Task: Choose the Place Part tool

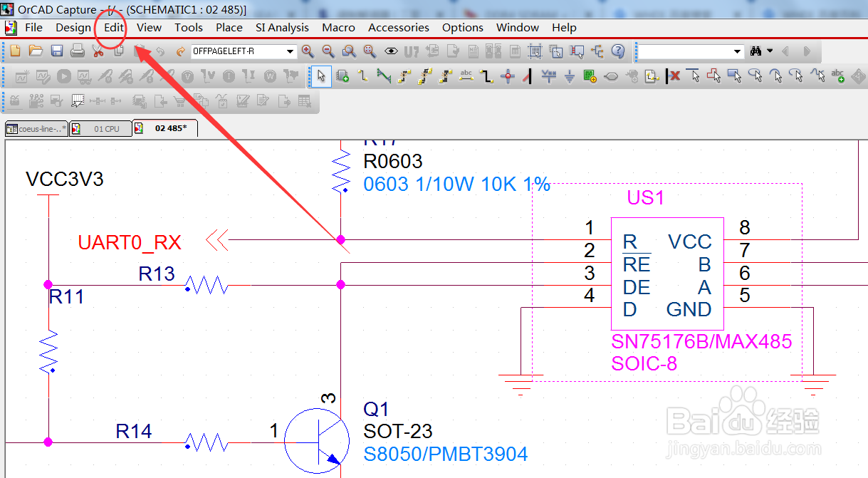Action: click(343, 76)
